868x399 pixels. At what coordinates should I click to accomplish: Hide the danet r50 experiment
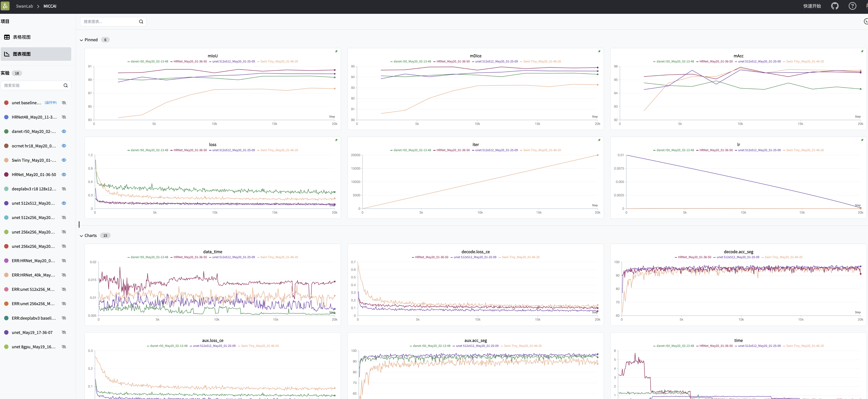tap(64, 131)
